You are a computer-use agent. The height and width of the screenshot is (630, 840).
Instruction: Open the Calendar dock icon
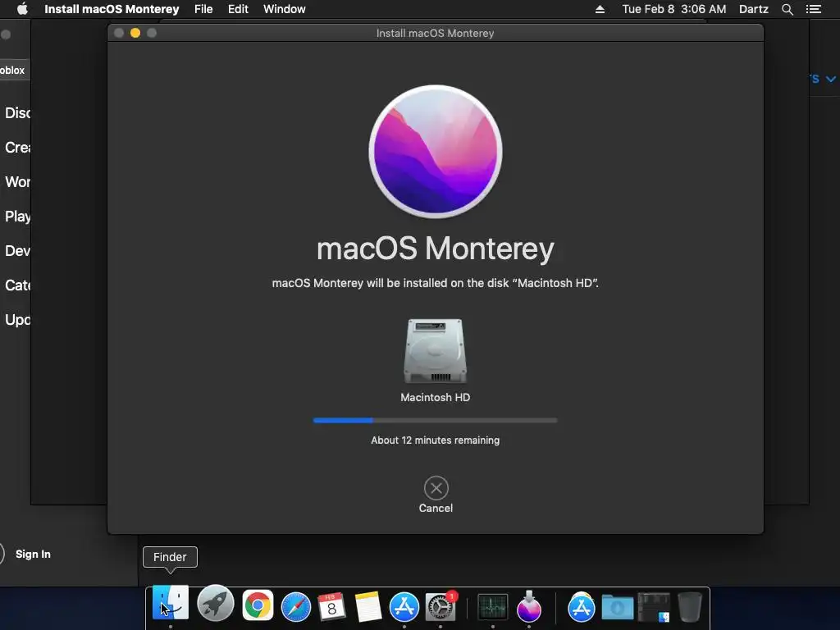pyautogui.click(x=331, y=607)
